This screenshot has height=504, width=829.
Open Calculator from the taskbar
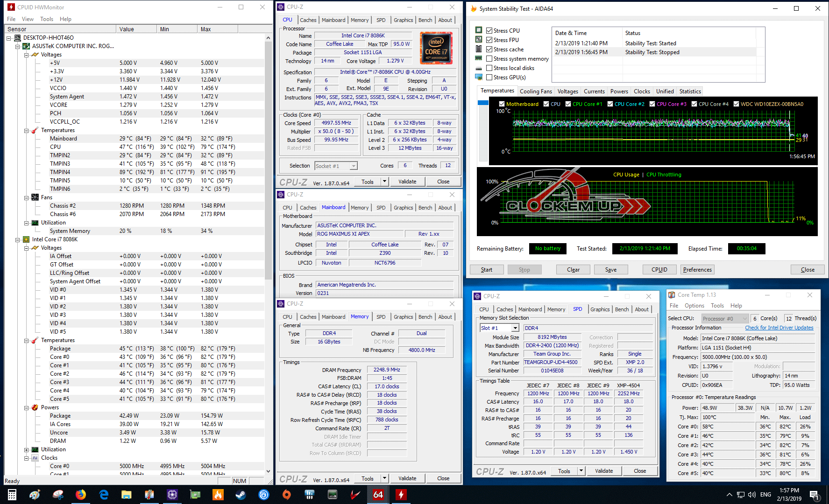click(12, 494)
